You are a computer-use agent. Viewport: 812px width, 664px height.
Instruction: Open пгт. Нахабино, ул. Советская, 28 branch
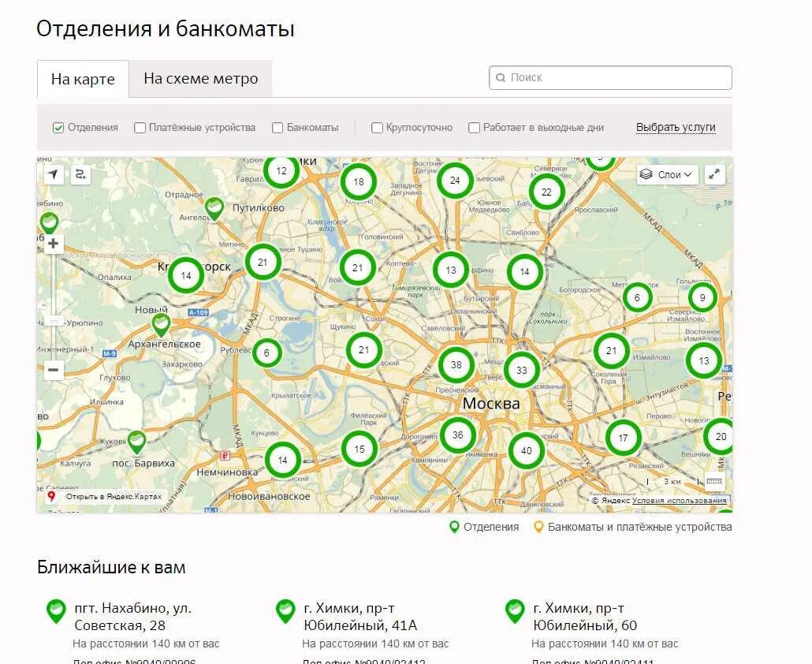pyautogui.click(x=133, y=617)
